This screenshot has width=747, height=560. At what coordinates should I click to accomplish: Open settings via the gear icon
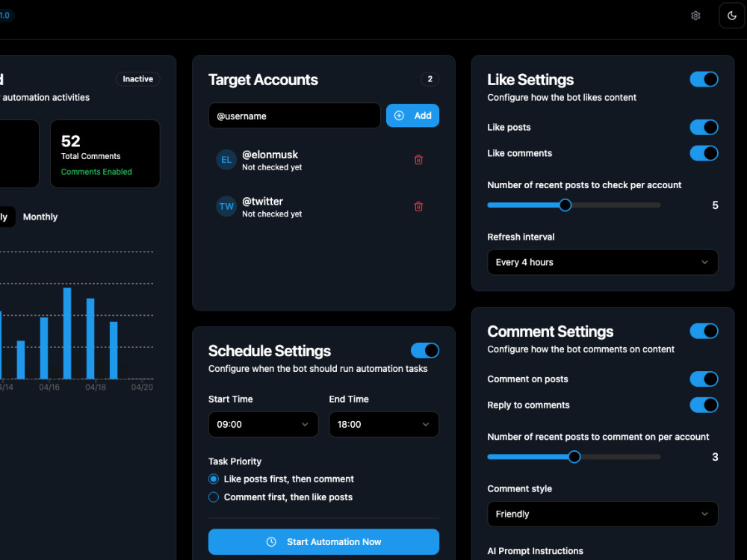[695, 16]
